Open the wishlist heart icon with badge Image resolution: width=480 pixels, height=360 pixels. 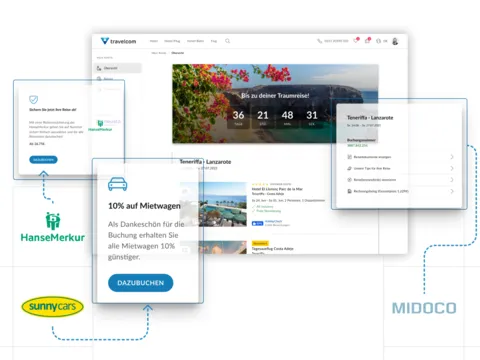point(356,41)
